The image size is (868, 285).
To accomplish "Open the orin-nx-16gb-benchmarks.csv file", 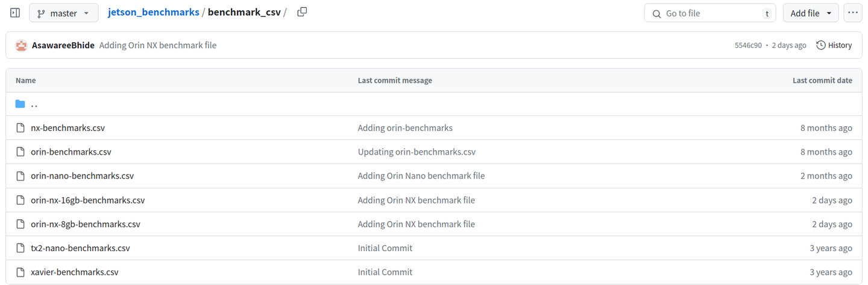I will click(x=87, y=200).
